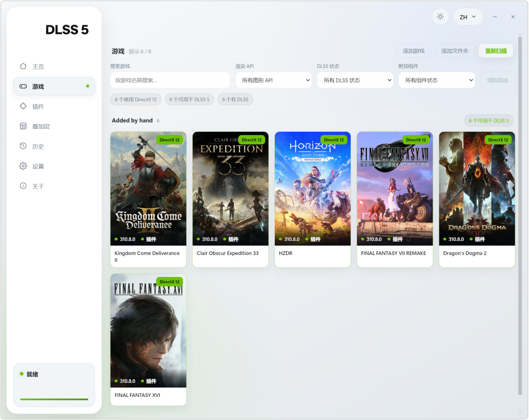Image resolution: width=529 pixels, height=420 pixels.
Task: Click the Added by hand group heading
Action: (x=132, y=120)
